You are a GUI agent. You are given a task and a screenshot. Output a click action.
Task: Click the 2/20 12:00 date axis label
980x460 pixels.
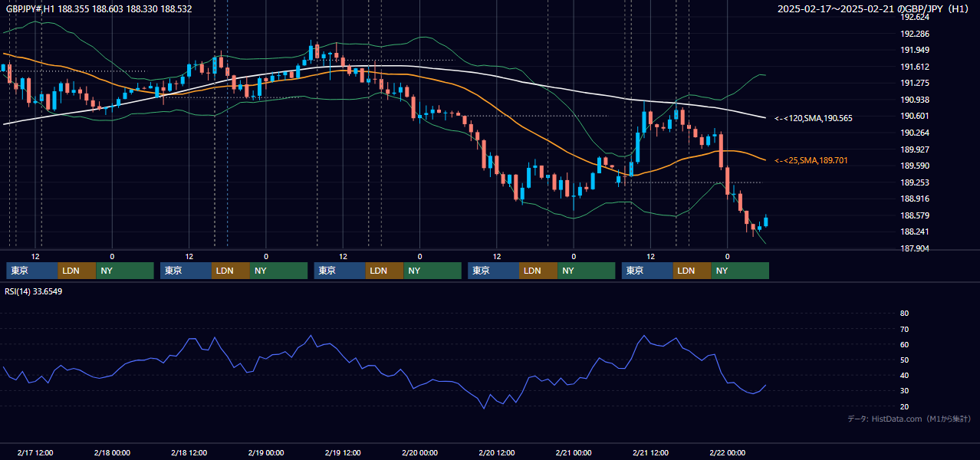pos(497,453)
